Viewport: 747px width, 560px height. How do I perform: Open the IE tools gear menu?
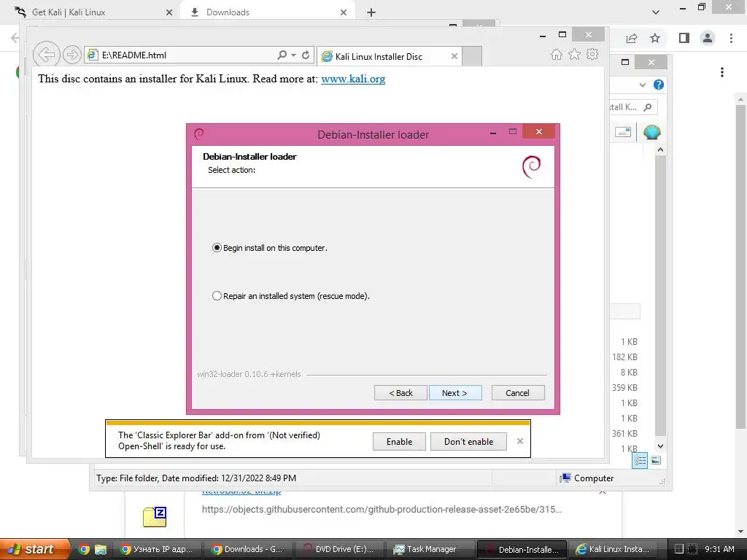tap(592, 54)
